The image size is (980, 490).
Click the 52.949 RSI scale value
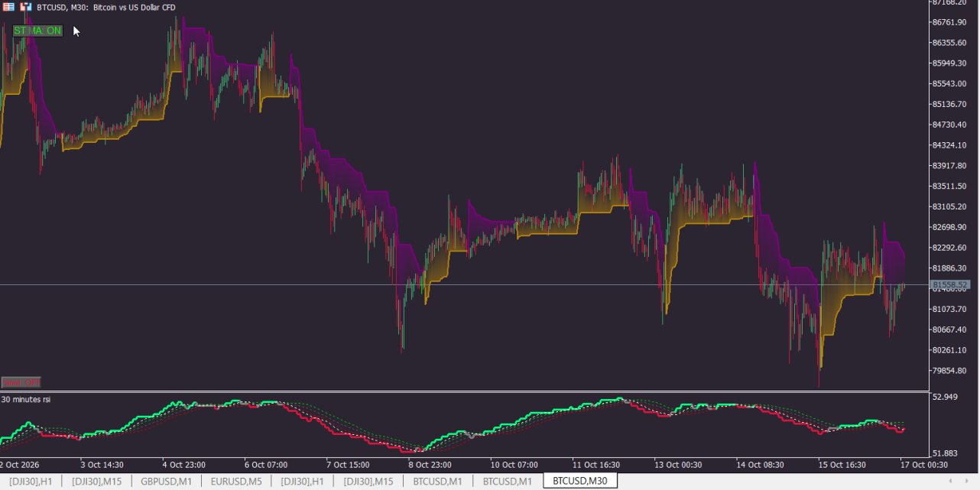click(946, 397)
